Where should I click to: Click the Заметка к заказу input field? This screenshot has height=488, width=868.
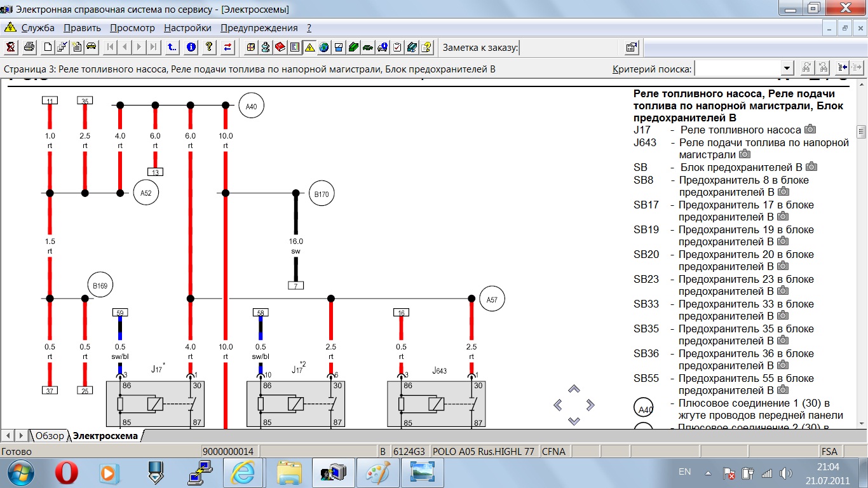pos(569,48)
